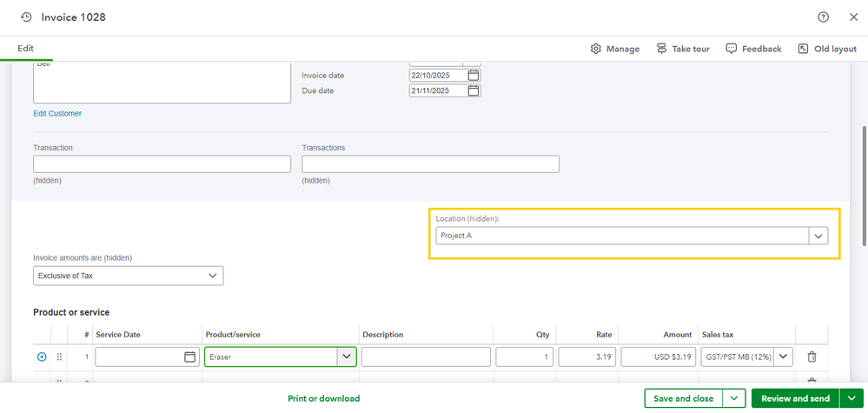Close the Invoice 1028 window

[x=853, y=17]
